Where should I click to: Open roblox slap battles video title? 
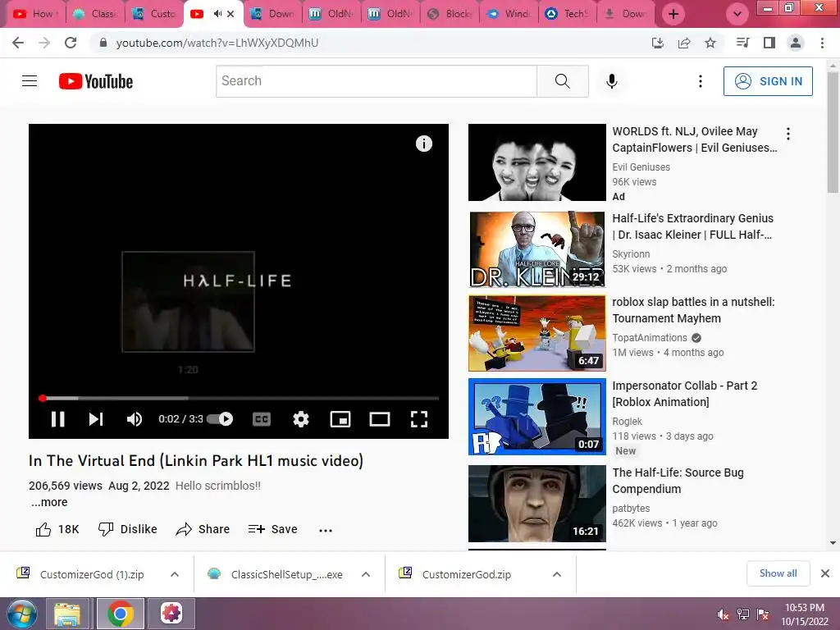693,310
